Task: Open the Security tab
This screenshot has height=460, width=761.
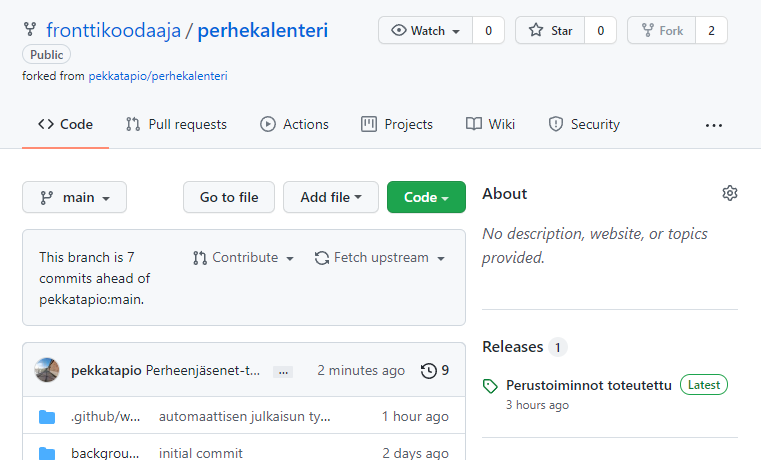Action: click(584, 124)
